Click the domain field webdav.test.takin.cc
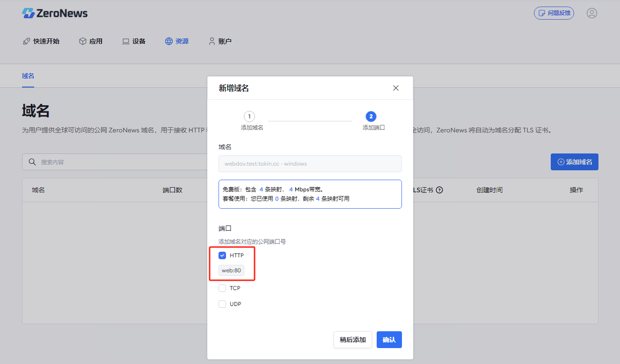This screenshot has width=620, height=364. point(310,164)
